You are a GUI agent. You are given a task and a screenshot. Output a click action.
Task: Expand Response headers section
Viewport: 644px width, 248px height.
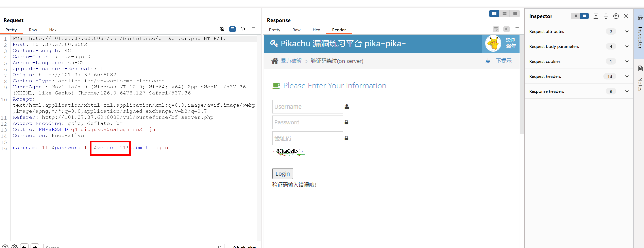pos(627,91)
